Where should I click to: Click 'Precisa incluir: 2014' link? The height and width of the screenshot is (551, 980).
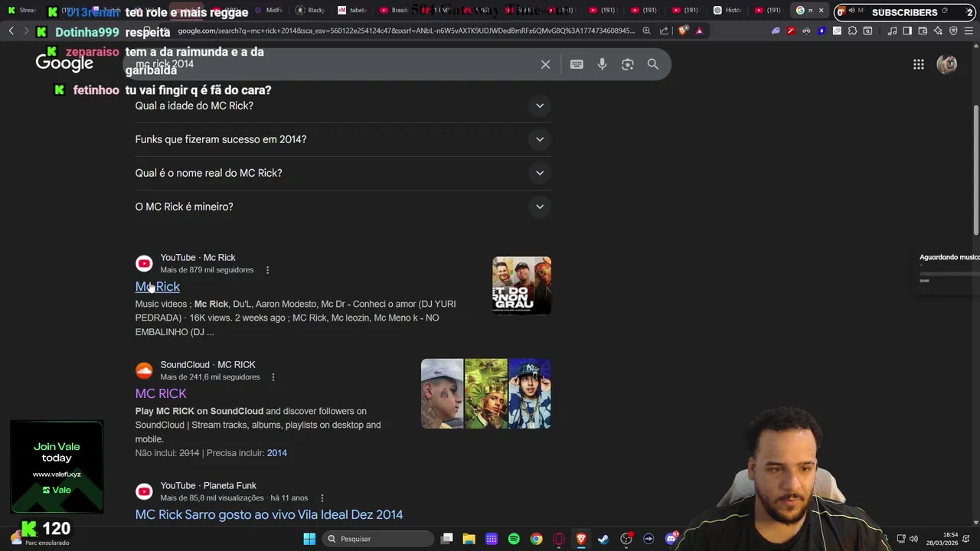pos(276,453)
